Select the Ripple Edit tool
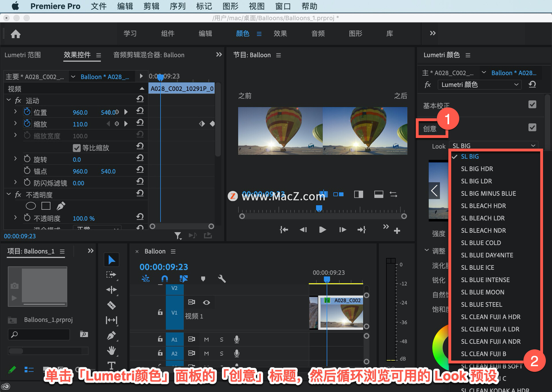The image size is (552, 392). coord(112,290)
